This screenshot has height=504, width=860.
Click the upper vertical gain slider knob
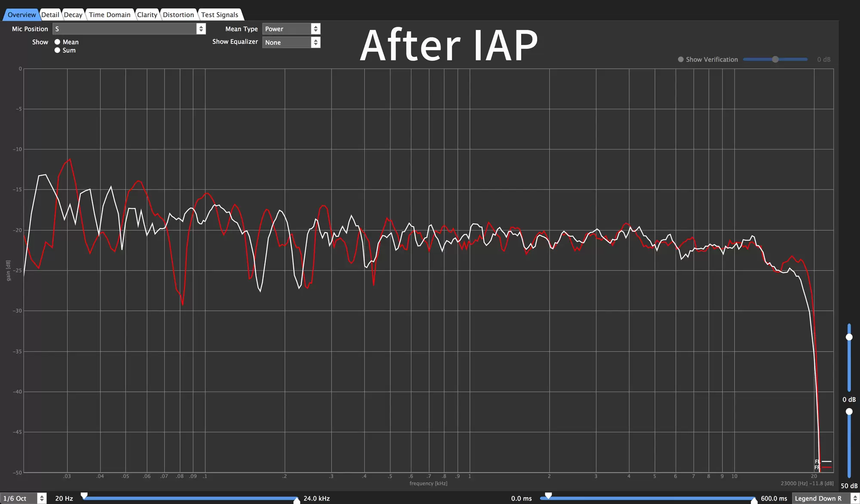(x=849, y=337)
